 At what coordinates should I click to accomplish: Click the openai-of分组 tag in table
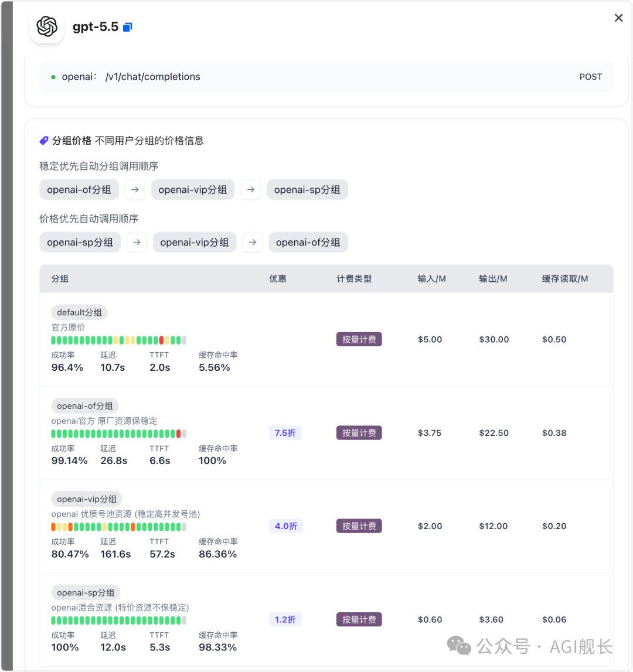pyautogui.click(x=85, y=406)
